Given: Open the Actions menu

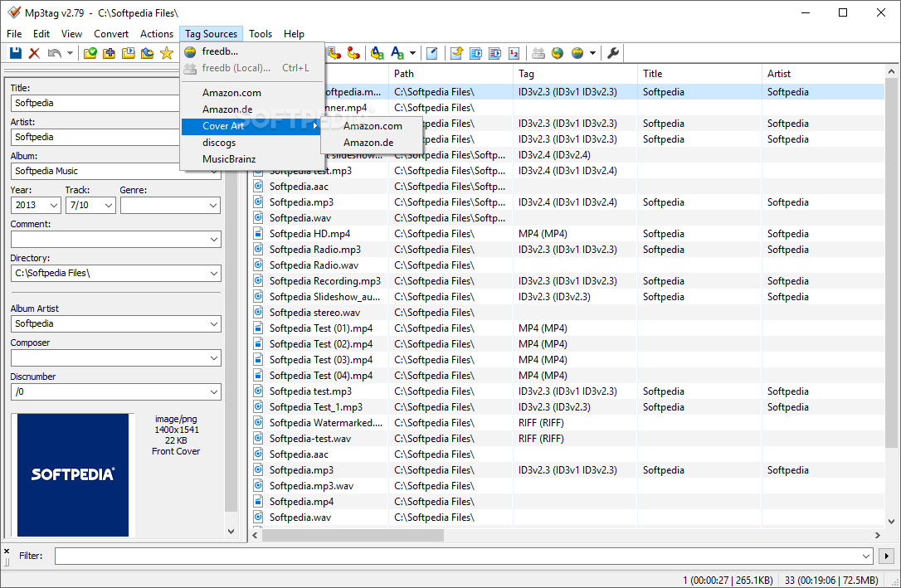Looking at the screenshot, I should (157, 34).
